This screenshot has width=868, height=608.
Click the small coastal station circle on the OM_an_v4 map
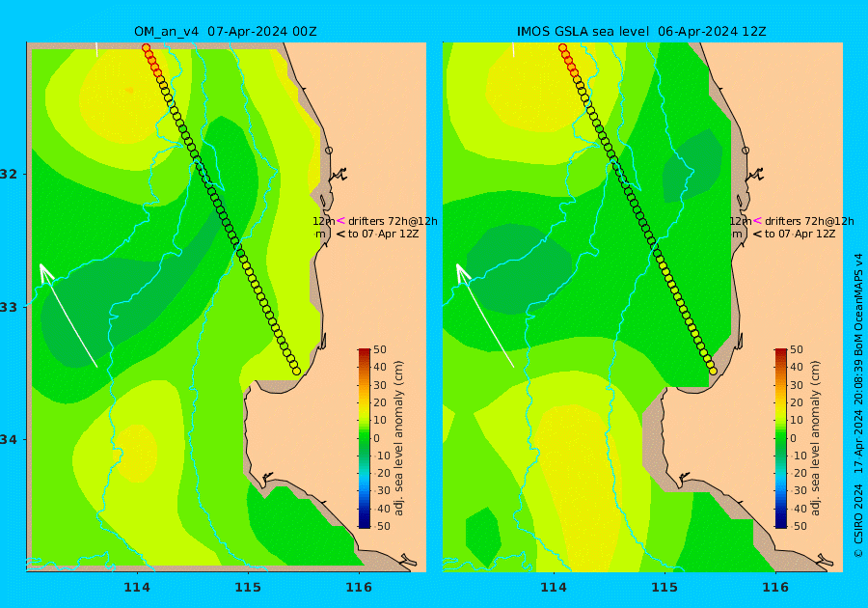tap(329, 151)
